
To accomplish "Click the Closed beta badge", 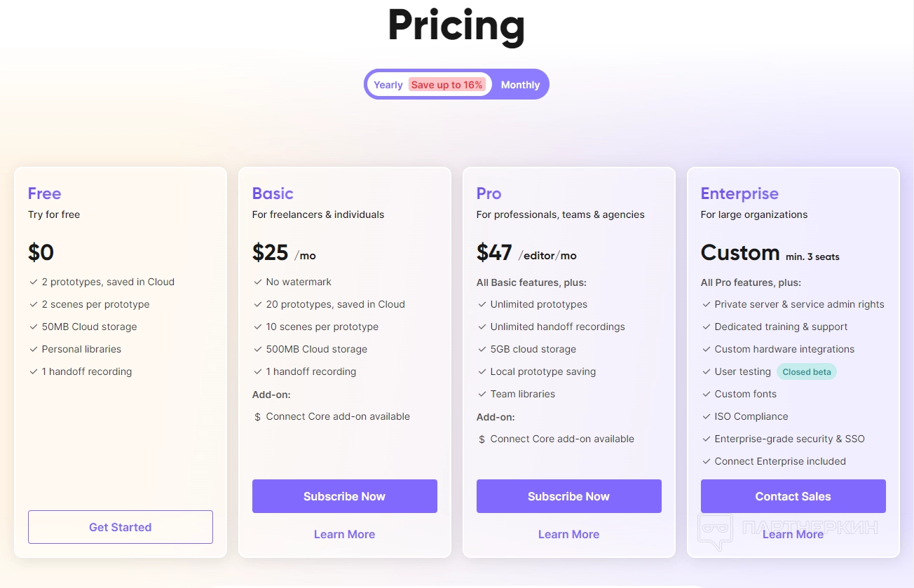I will pos(806,372).
